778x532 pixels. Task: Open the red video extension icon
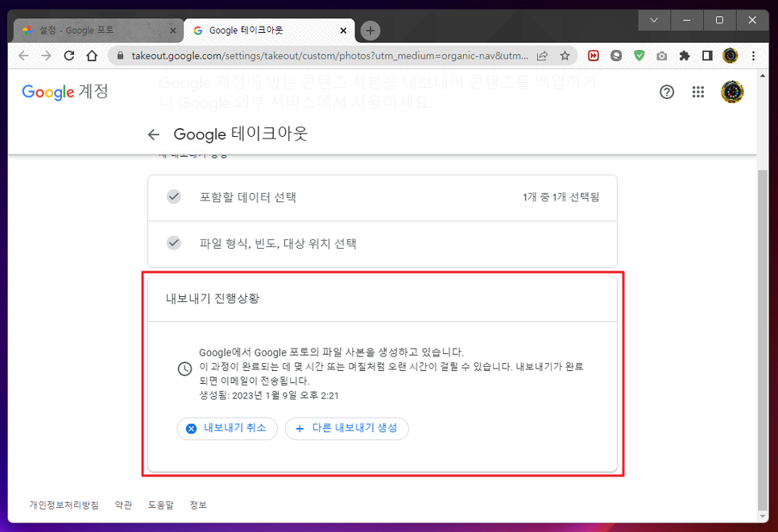click(594, 56)
